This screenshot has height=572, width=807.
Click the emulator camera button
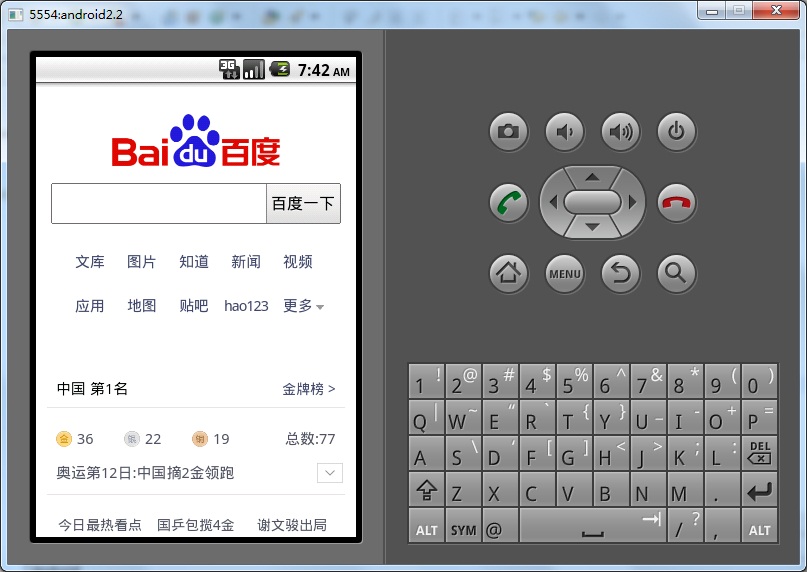pos(508,132)
